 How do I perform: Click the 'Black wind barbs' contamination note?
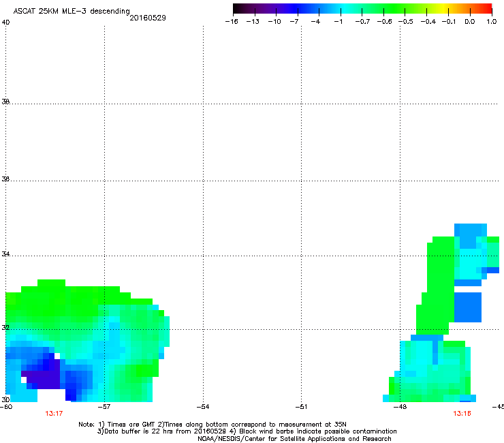(313, 431)
